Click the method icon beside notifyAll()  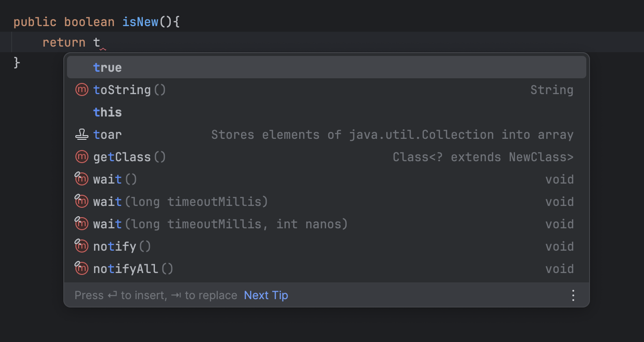81,268
